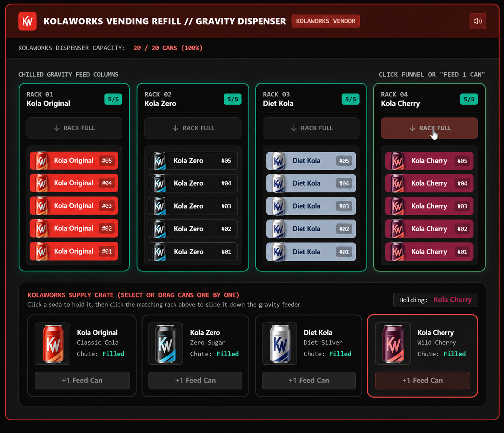Click the Classic Cola subtitle text
Screen dimensions: 504x433
(98, 343)
